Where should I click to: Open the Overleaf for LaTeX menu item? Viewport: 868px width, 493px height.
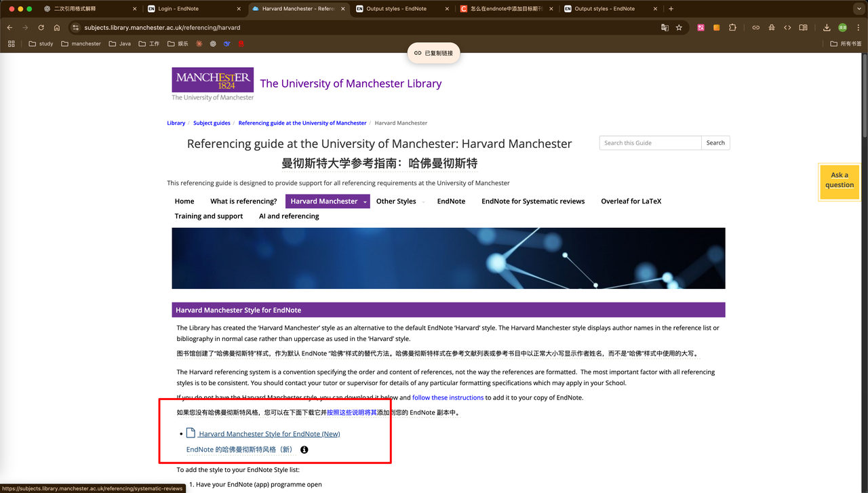coord(631,201)
